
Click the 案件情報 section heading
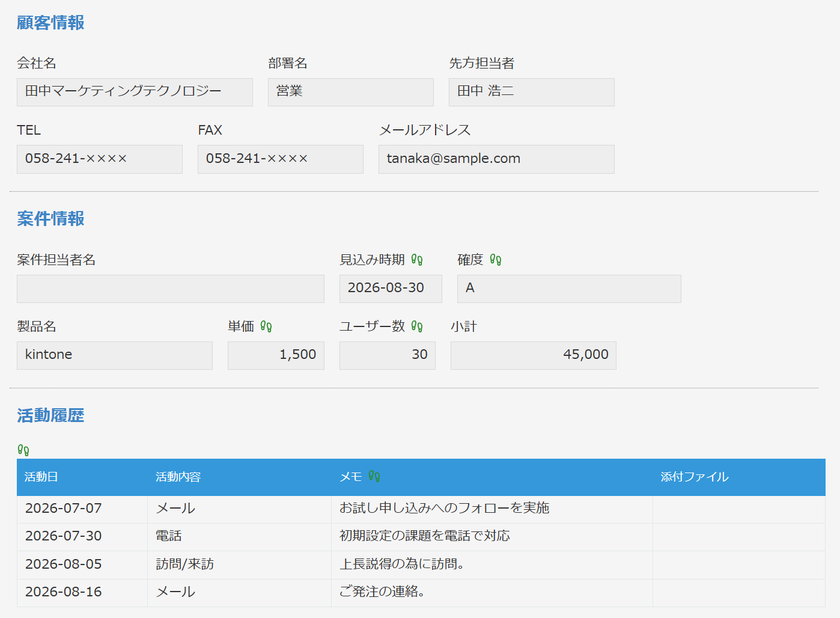click(50, 219)
